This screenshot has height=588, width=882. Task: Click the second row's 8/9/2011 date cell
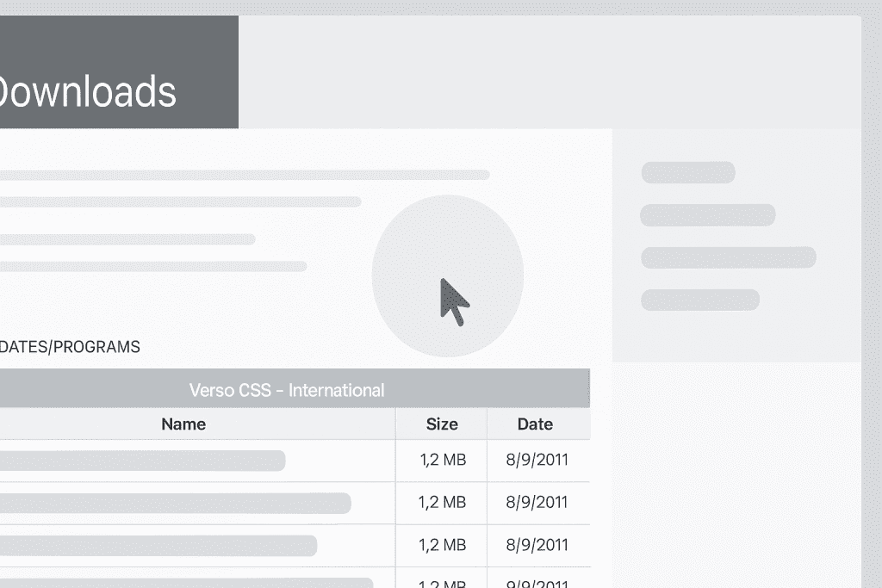(x=537, y=502)
